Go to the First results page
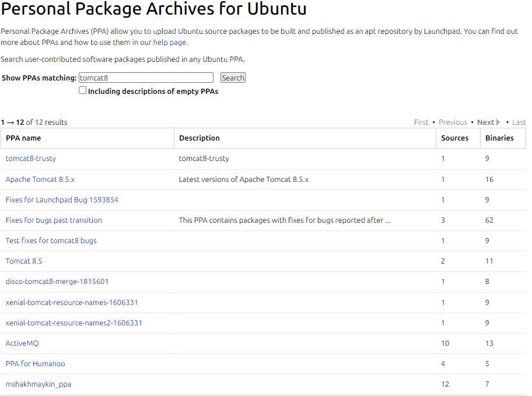Image resolution: width=532 pixels, height=396 pixels. (421, 122)
